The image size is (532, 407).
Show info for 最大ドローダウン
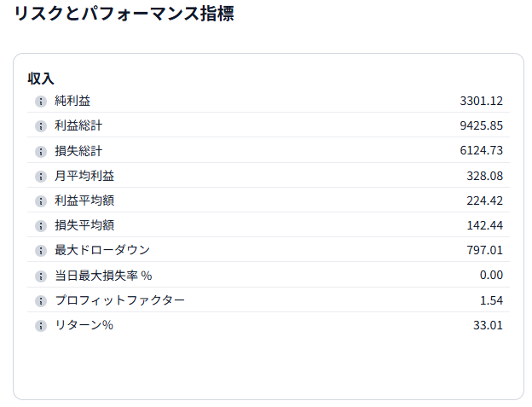click(40, 251)
